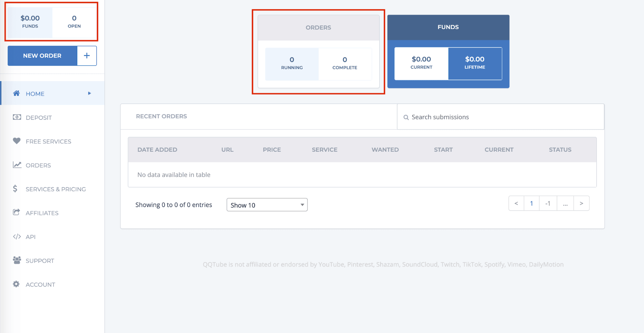Viewport: 644px width, 333px height.
Task: Click the Funds card header
Action: point(448,27)
